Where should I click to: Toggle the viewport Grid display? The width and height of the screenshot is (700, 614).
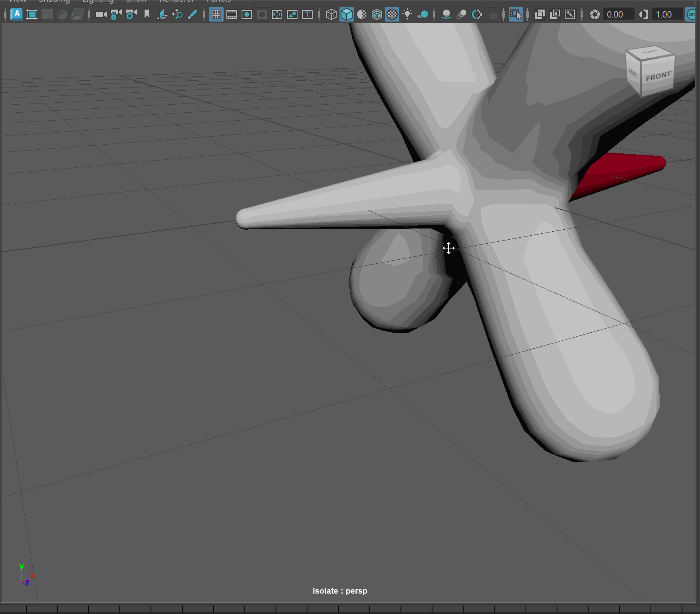point(216,14)
